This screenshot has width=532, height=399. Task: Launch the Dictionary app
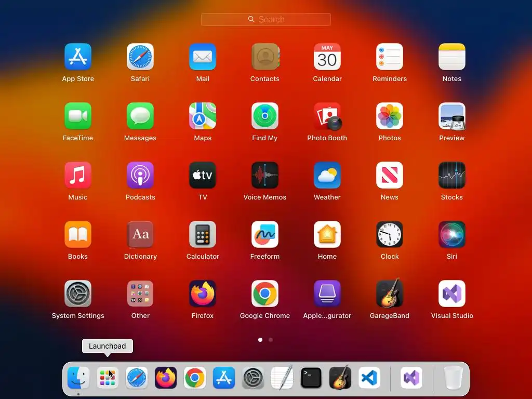140,234
